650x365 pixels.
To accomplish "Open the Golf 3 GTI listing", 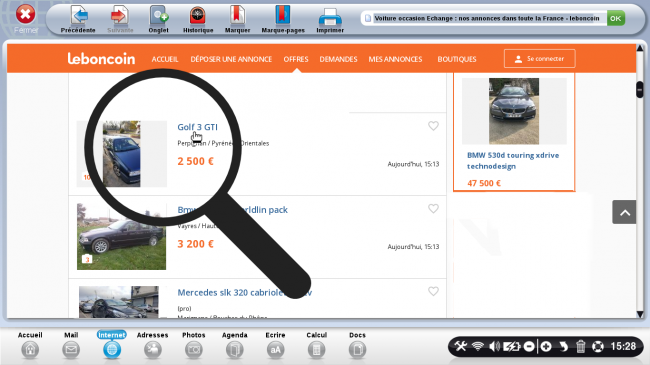I will click(197, 127).
